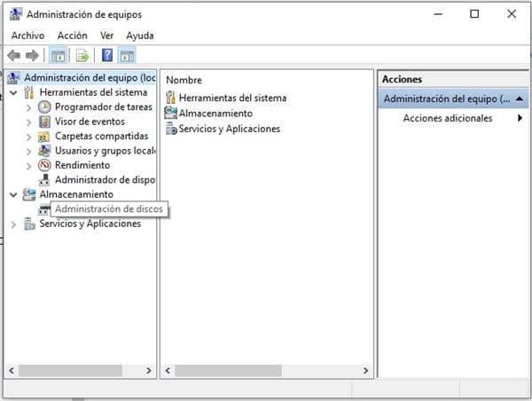Select Servicios y Aplicaciones text in Nombre list
Image resolution: width=532 pixels, height=401 pixels.
230,129
